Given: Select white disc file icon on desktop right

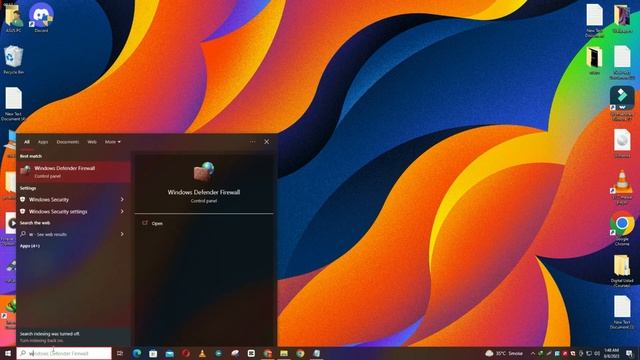Looking at the screenshot, I should pyautogui.click(x=622, y=143).
